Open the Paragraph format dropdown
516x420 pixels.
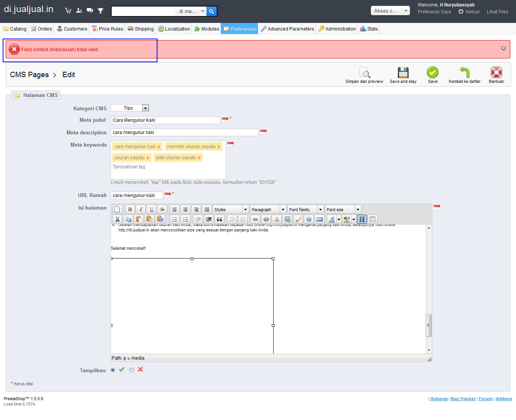point(268,209)
